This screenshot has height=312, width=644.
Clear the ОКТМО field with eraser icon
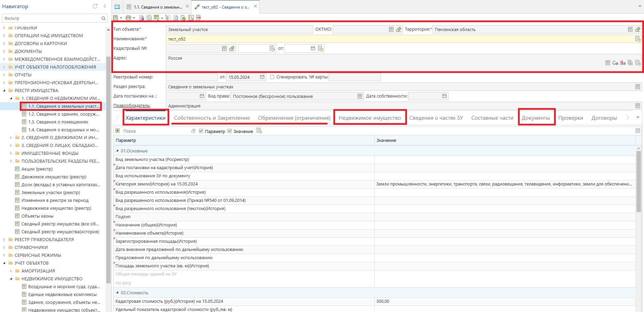pyautogui.click(x=398, y=29)
